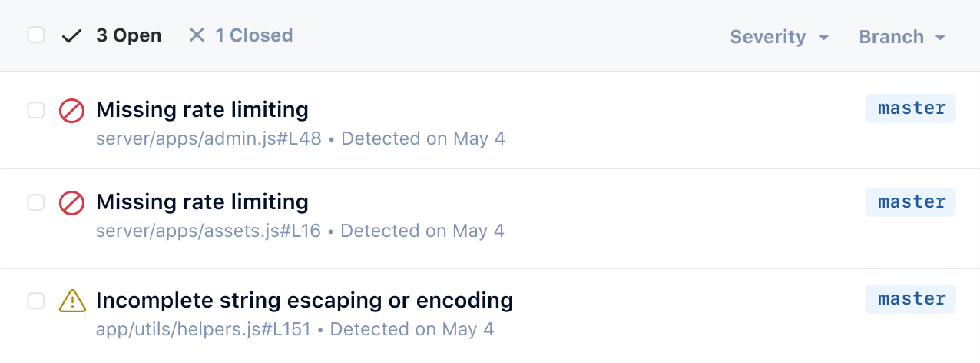Image resolution: width=980 pixels, height=363 pixels.
Task: Click the app/utils/helpers.js#L151 file path
Action: pos(203,330)
